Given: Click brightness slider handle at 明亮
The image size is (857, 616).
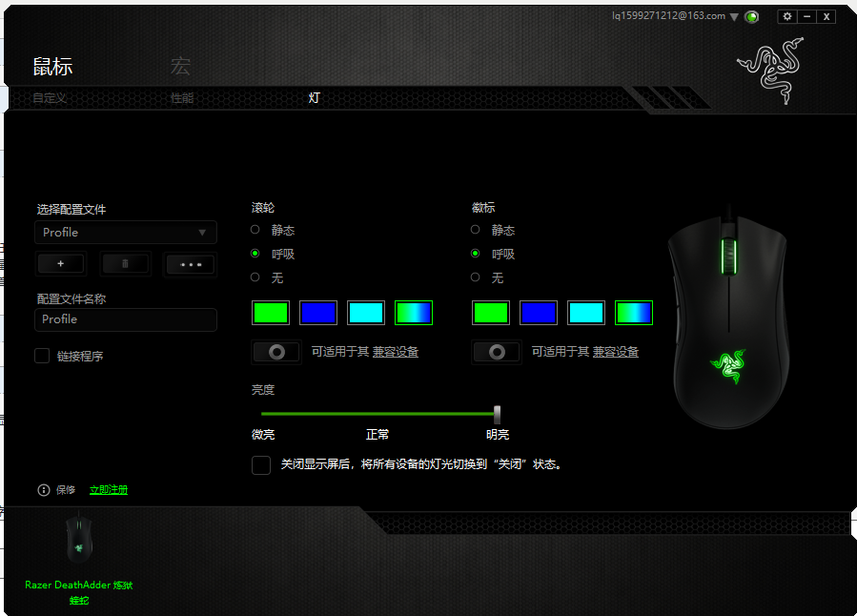Looking at the screenshot, I should tap(497, 414).
